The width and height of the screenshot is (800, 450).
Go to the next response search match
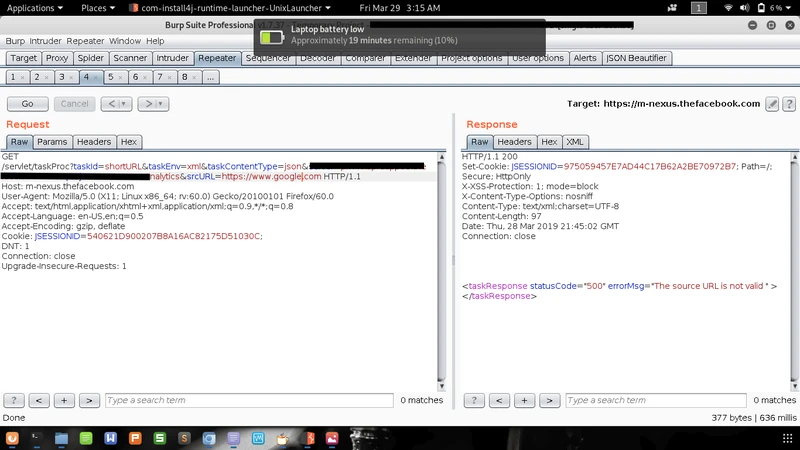[x=549, y=400]
